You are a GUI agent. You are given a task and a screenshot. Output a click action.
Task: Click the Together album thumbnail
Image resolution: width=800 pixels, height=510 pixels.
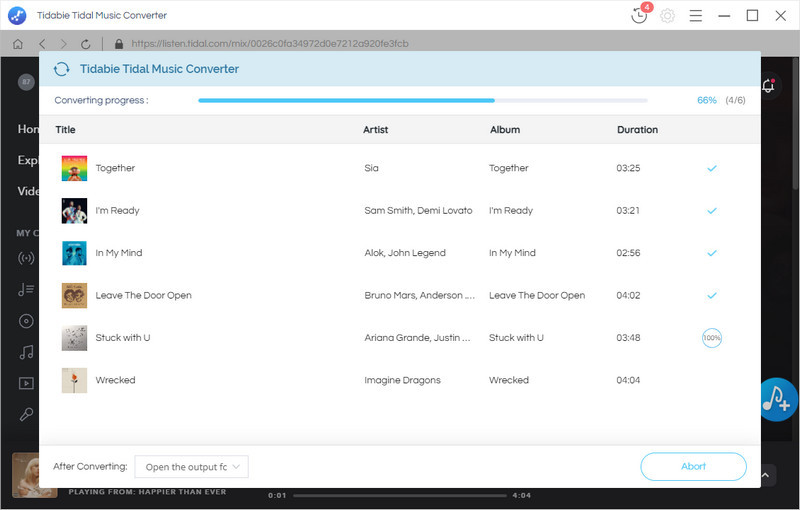[x=74, y=168]
